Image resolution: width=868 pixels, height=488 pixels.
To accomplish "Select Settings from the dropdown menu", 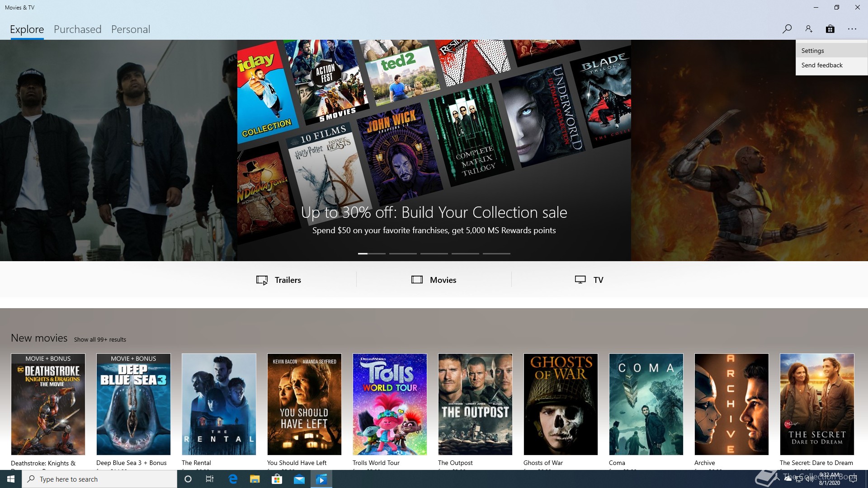I will pos(831,51).
